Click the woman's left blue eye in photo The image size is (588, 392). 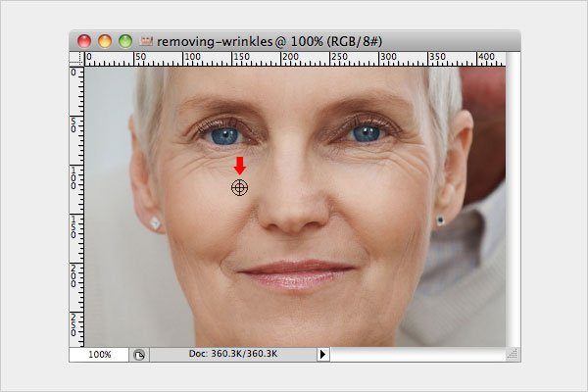224,136
